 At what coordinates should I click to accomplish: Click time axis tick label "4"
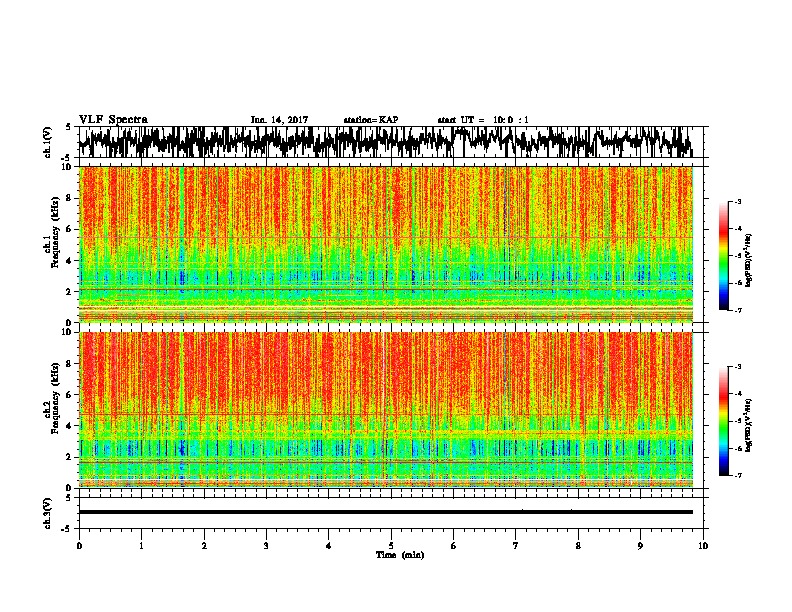(329, 546)
